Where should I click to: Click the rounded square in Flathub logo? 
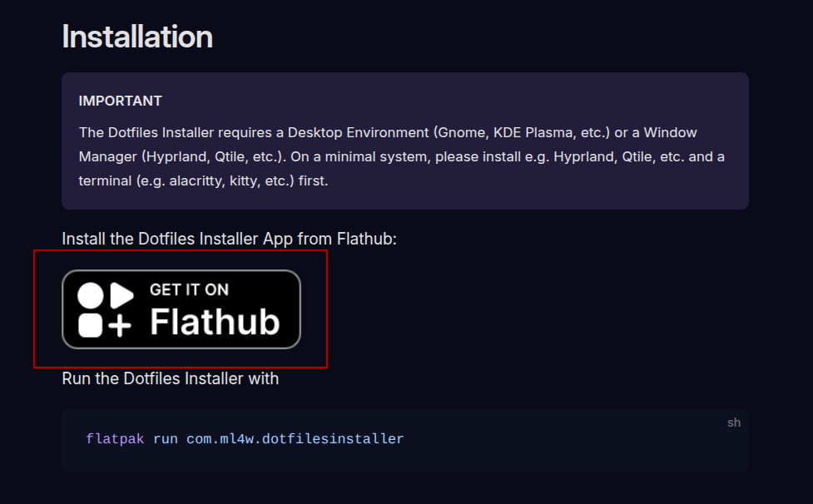click(91, 325)
